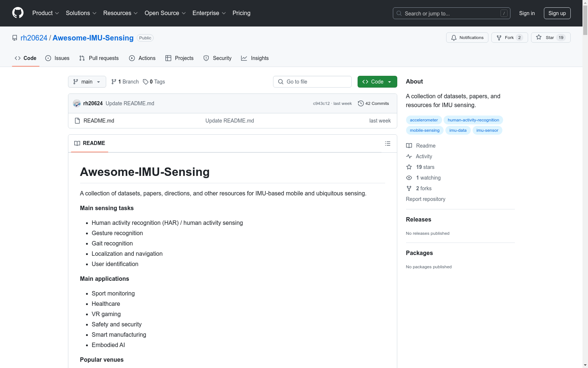Click the rh20624 avatar in commit row
This screenshot has height=368, width=588.
pos(77,103)
